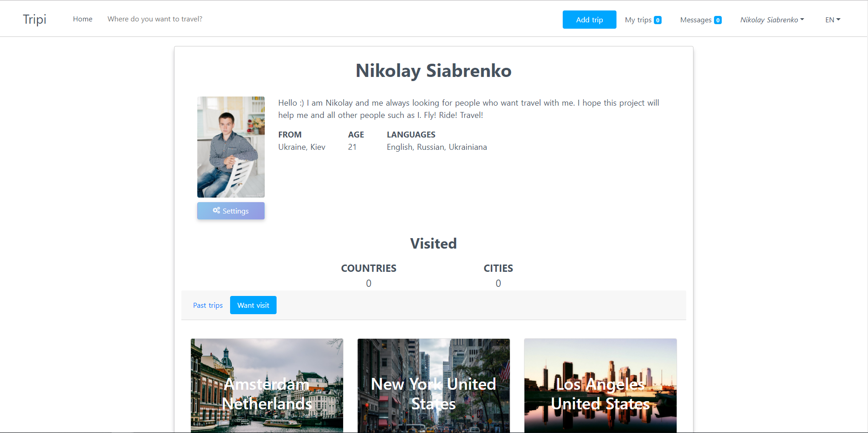
Task: Open the EN language dropdown
Action: (x=832, y=20)
